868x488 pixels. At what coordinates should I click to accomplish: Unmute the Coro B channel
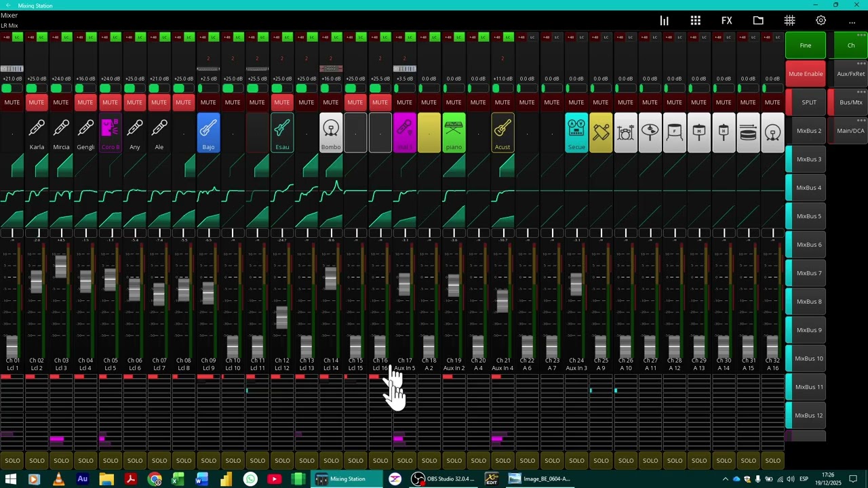click(110, 102)
